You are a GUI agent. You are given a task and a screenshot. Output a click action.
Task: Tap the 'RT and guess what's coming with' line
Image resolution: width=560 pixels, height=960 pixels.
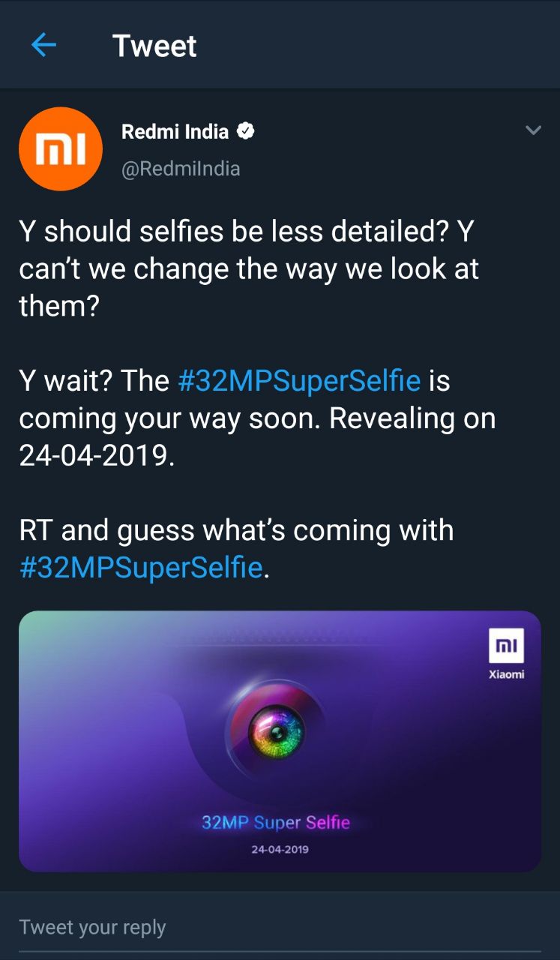click(x=236, y=530)
